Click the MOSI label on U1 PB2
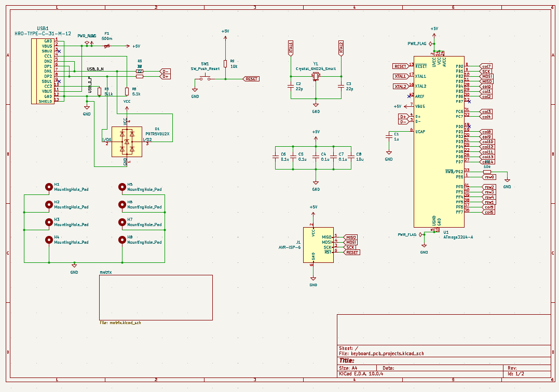 point(486,76)
